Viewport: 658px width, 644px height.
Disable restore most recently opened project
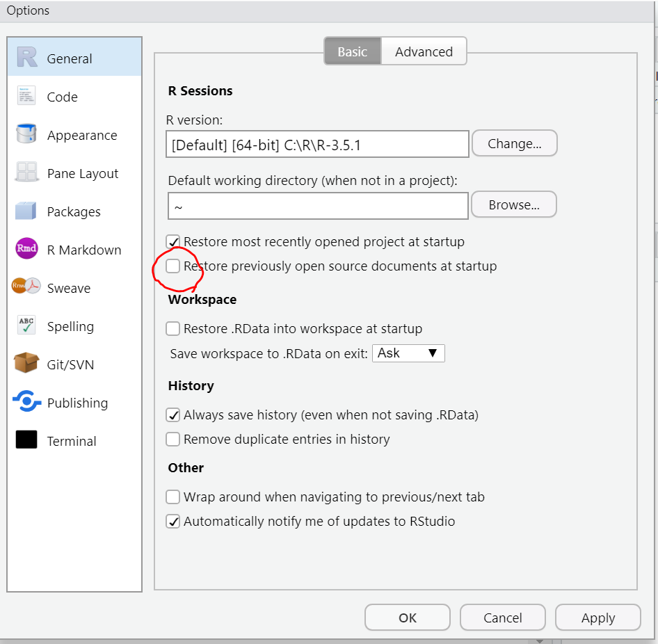point(173,241)
